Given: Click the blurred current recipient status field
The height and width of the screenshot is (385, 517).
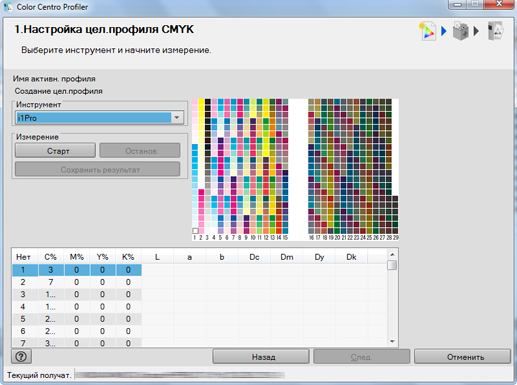Looking at the screenshot, I should [x=180, y=375].
